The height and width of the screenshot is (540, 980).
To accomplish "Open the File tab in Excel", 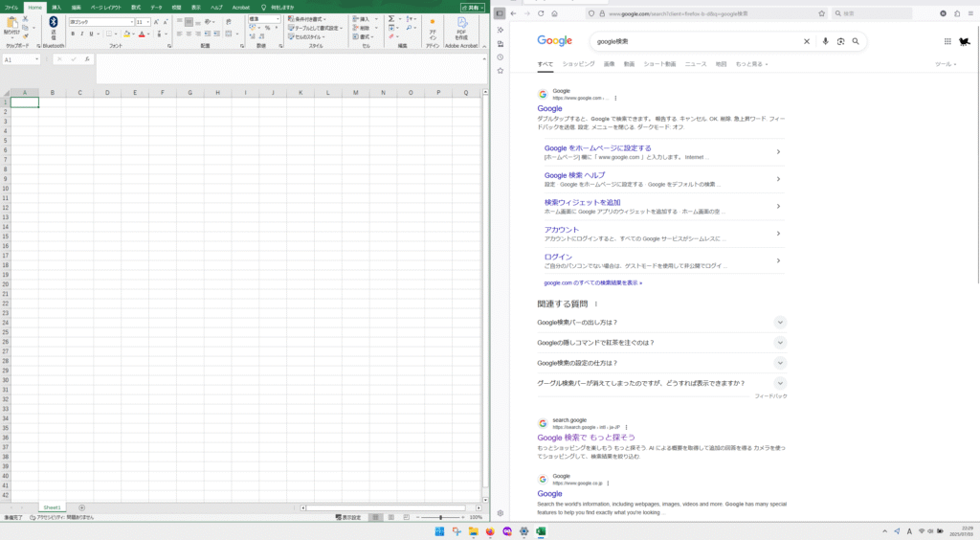I will [11, 8].
